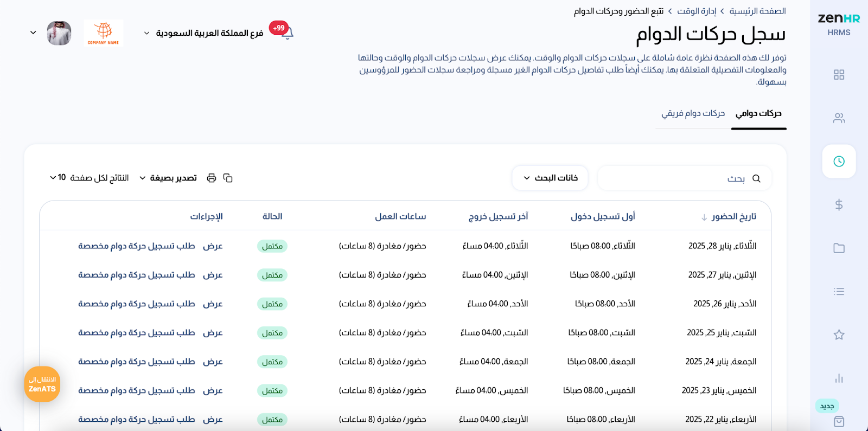Request custom attendance for يناير 28 row
This screenshot has width=868, height=431.
[136, 246]
